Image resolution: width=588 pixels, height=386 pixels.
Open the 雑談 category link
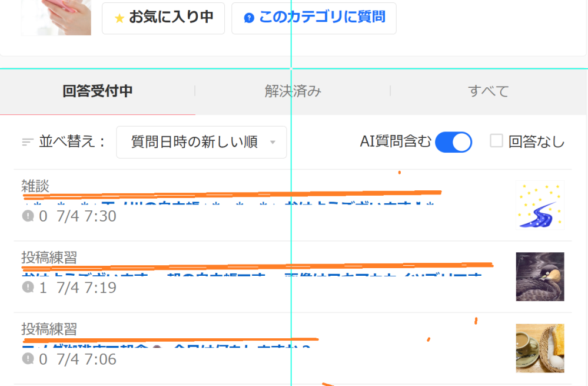tap(35, 186)
